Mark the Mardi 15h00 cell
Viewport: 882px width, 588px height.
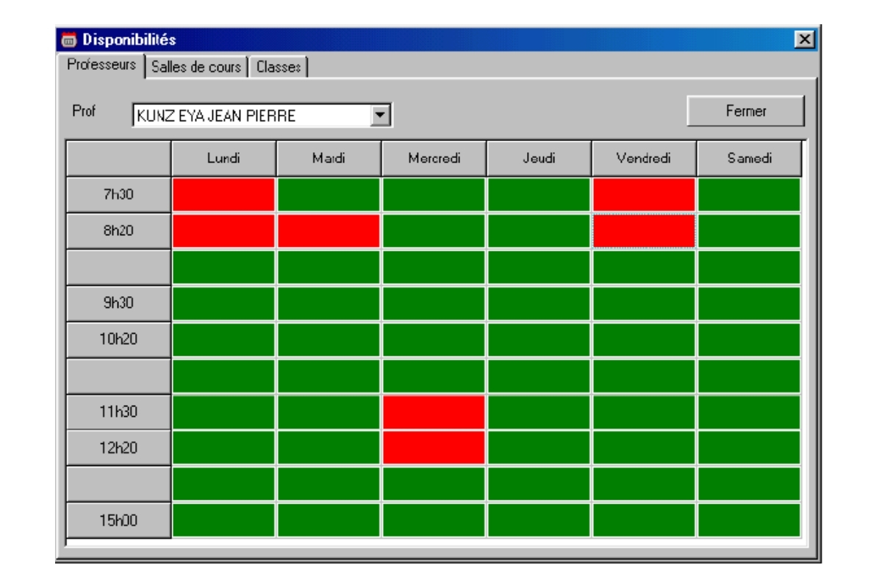point(329,519)
